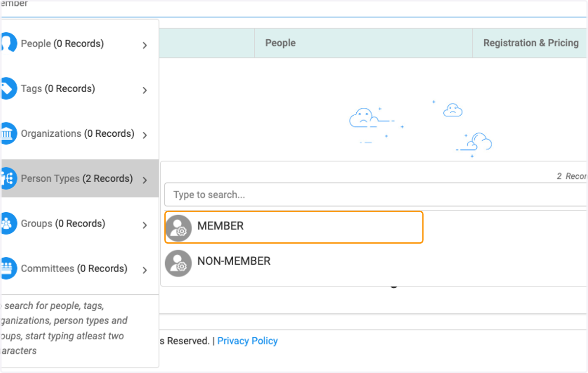
Task: Choose the MEMBER person type
Action: (x=294, y=227)
